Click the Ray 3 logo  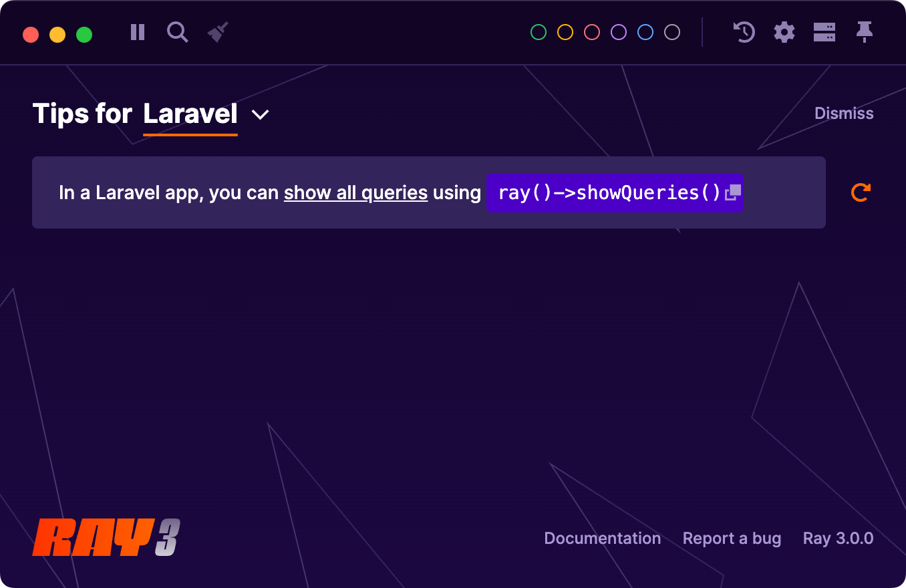pyautogui.click(x=105, y=537)
